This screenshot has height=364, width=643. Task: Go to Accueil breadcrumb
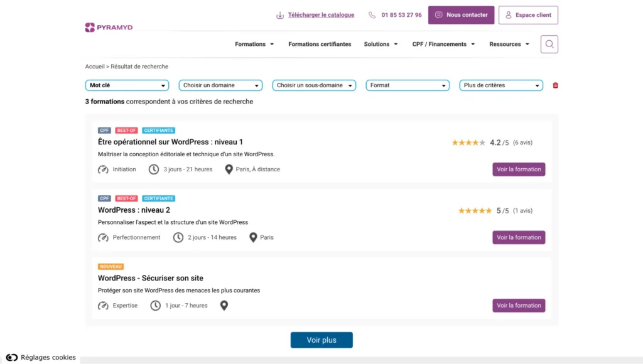point(95,67)
